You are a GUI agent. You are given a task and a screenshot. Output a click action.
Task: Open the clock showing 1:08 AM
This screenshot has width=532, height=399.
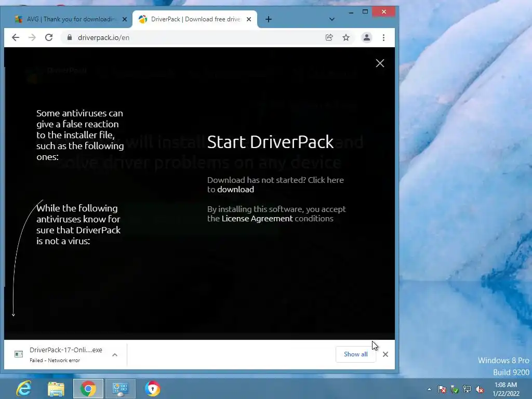pyautogui.click(x=506, y=389)
